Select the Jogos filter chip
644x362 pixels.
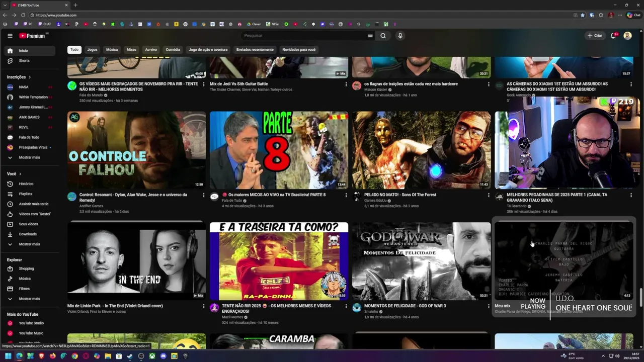point(92,50)
